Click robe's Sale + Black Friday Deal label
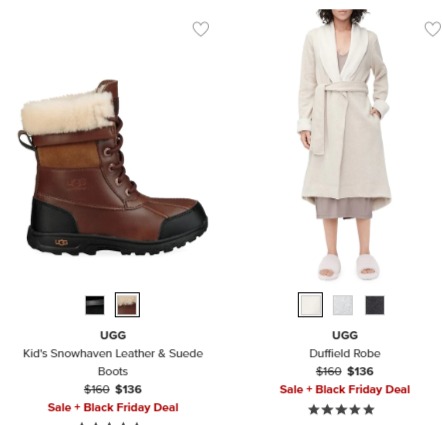The width and height of the screenshot is (443, 425). tap(345, 389)
